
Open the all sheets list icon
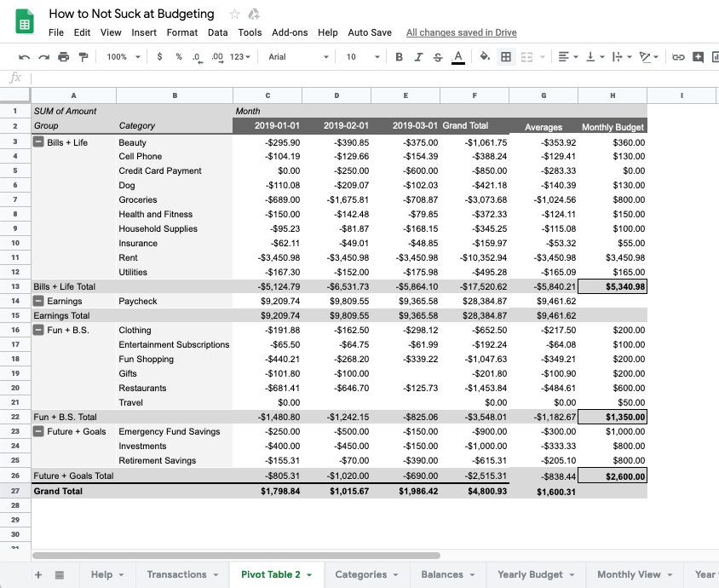[59, 574]
